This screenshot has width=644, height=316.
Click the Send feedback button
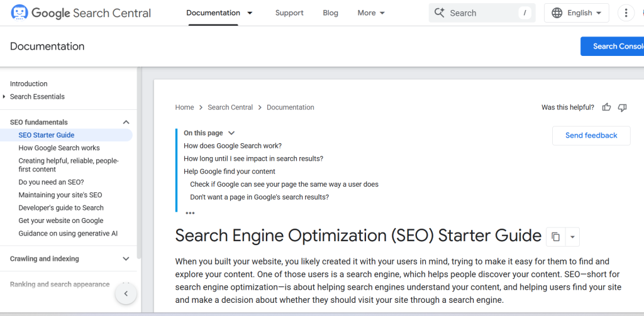tap(591, 135)
